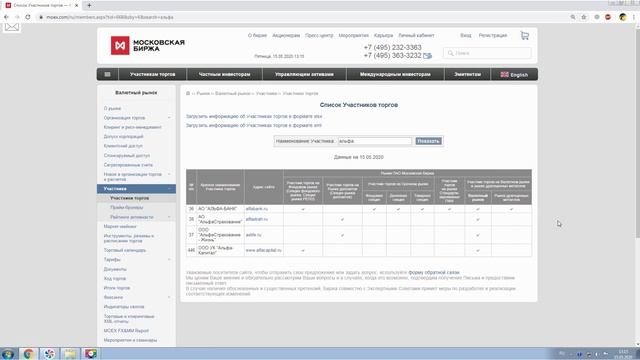Reload the page
The image size is (640, 360).
pos(28,17)
